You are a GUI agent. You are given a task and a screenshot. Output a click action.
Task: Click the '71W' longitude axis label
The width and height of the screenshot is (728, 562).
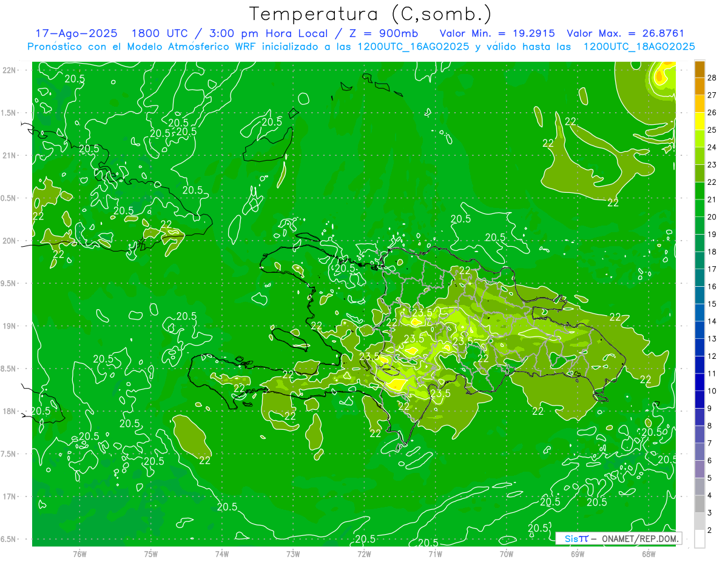click(x=435, y=554)
